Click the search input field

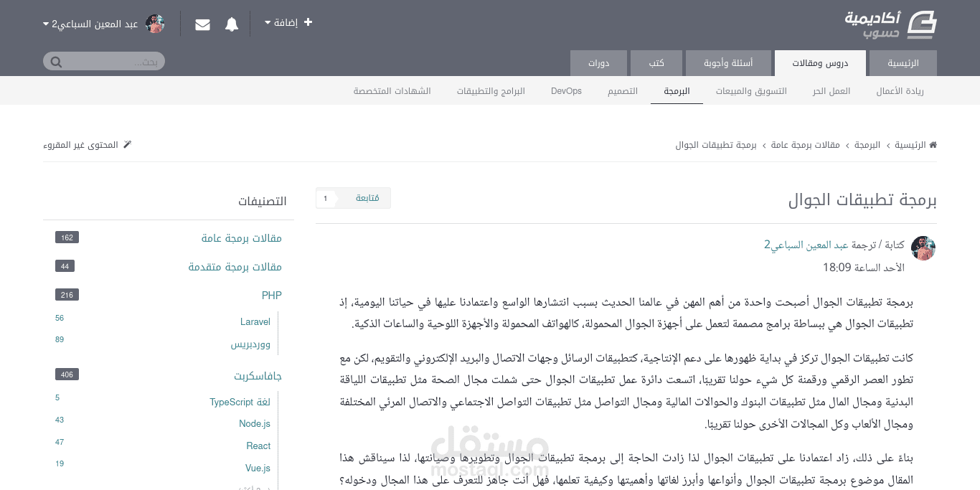pos(104,62)
